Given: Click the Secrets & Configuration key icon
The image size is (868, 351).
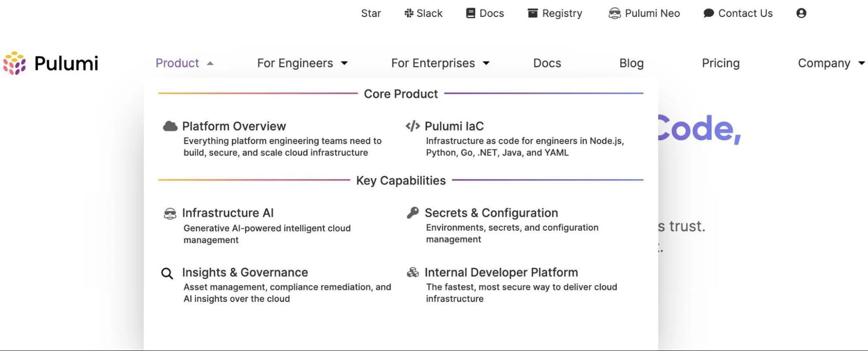Looking at the screenshot, I should 413,213.
